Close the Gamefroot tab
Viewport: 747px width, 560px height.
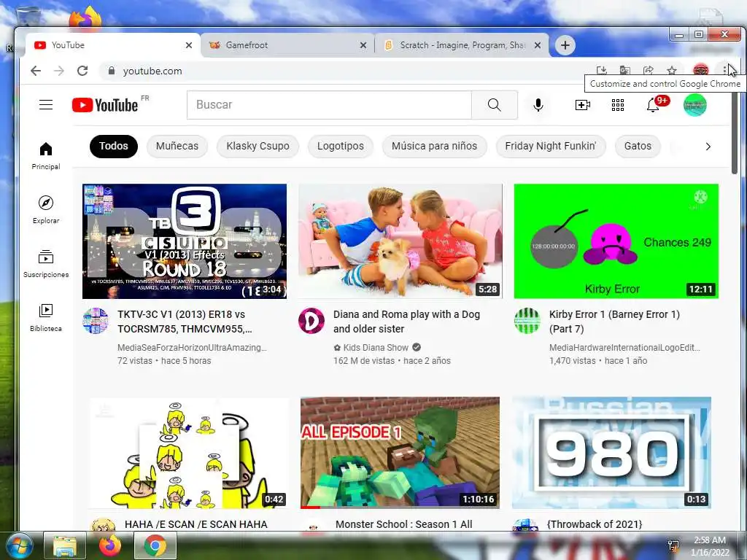(363, 45)
